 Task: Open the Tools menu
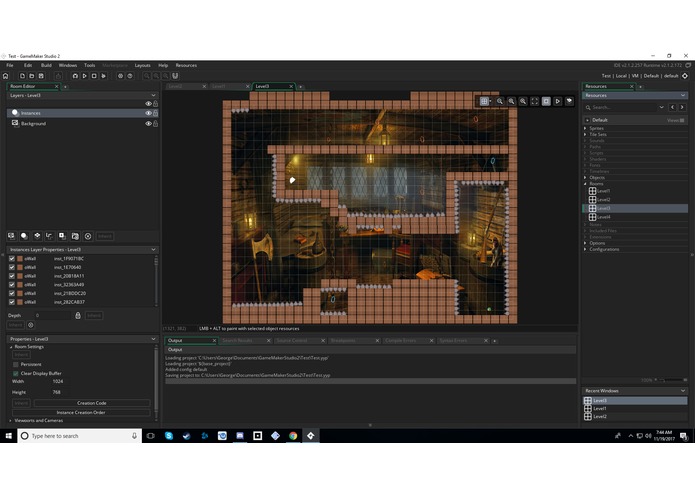(90, 65)
